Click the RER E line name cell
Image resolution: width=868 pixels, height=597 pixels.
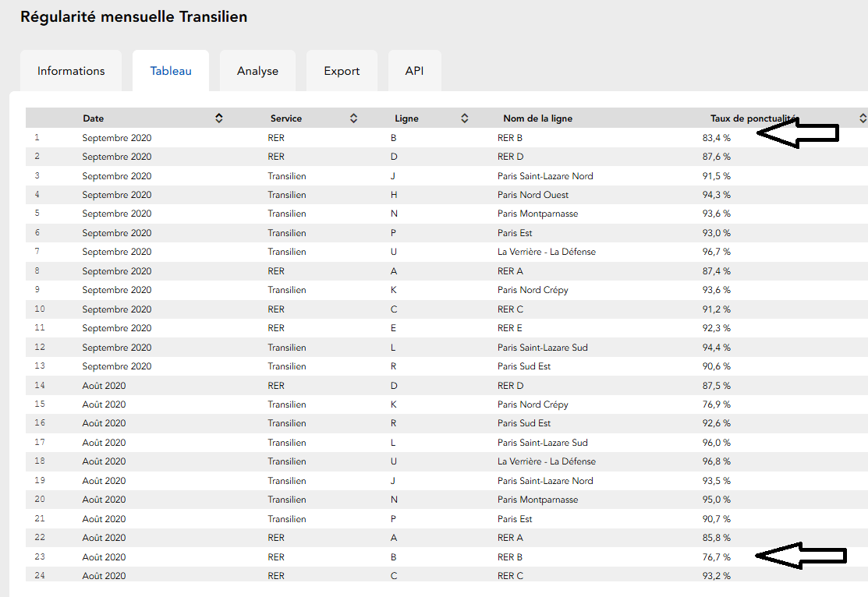pyautogui.click(x=509, y=328)
